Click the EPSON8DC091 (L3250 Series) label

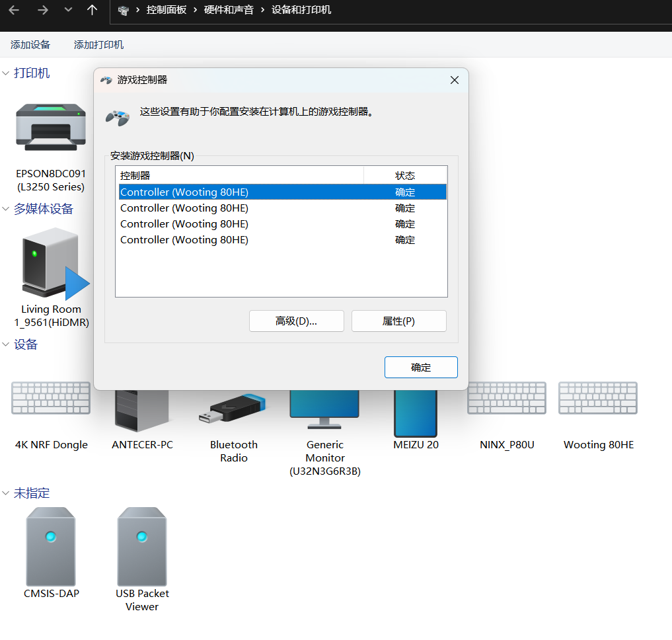pos(51,180)
